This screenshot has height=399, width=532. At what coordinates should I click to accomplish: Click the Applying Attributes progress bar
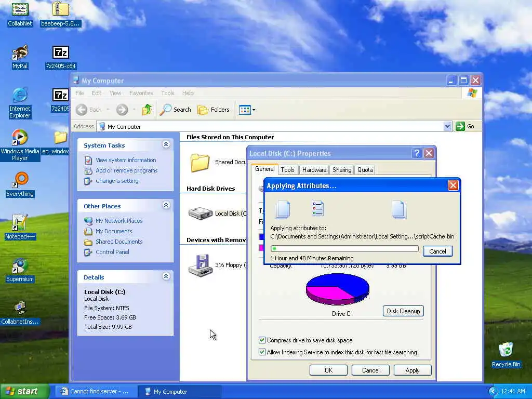344,249
